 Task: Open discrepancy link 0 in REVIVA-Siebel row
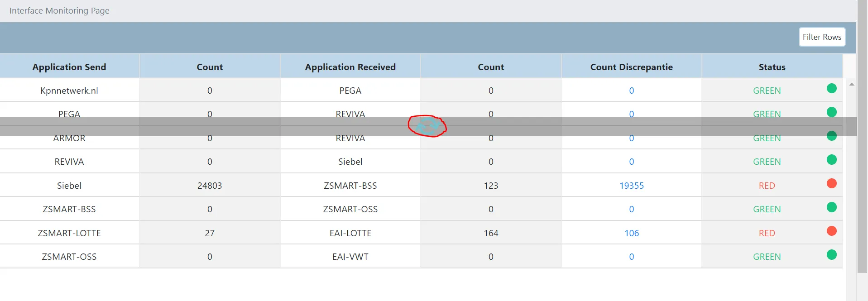pyautogui.click(x=632, y=162)
